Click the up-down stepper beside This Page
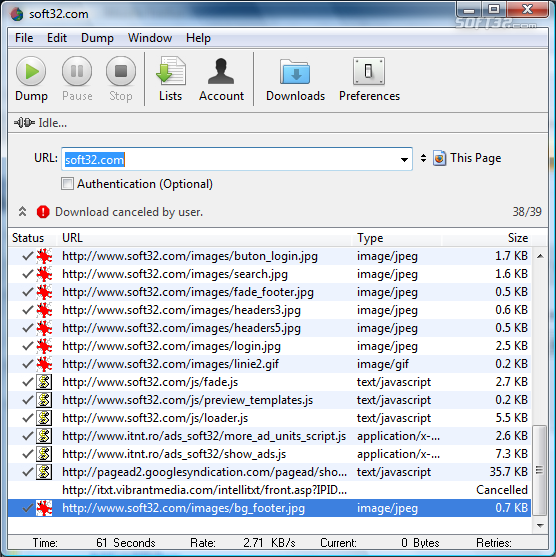This screenshot has width=556, height=557. pos(423,158)
